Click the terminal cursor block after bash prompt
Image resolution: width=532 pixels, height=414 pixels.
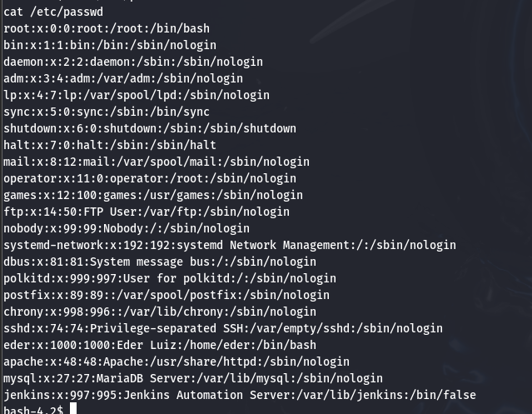tap(73, 408)
